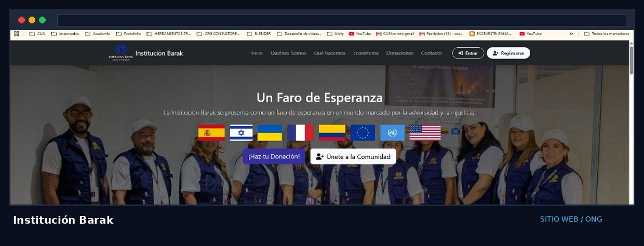
Task: Select the United States flag
Action: (425, 132)
